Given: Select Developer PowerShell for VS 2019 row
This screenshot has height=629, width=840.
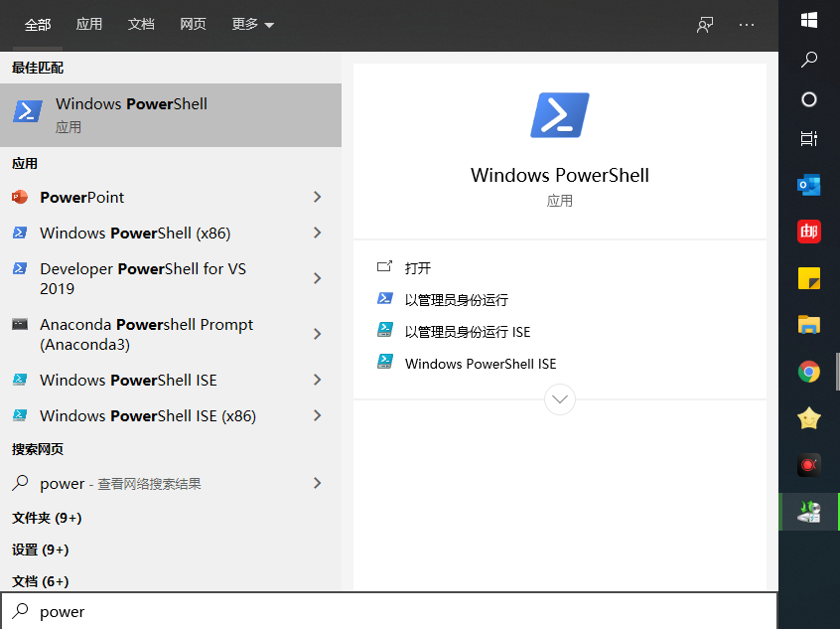Looking at the screenshot, I should (171, 278).
